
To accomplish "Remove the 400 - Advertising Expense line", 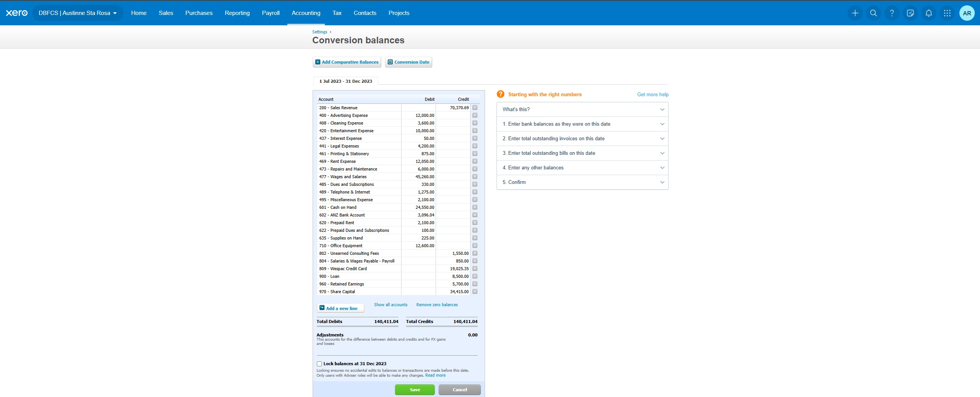I will tap(475, 115).
